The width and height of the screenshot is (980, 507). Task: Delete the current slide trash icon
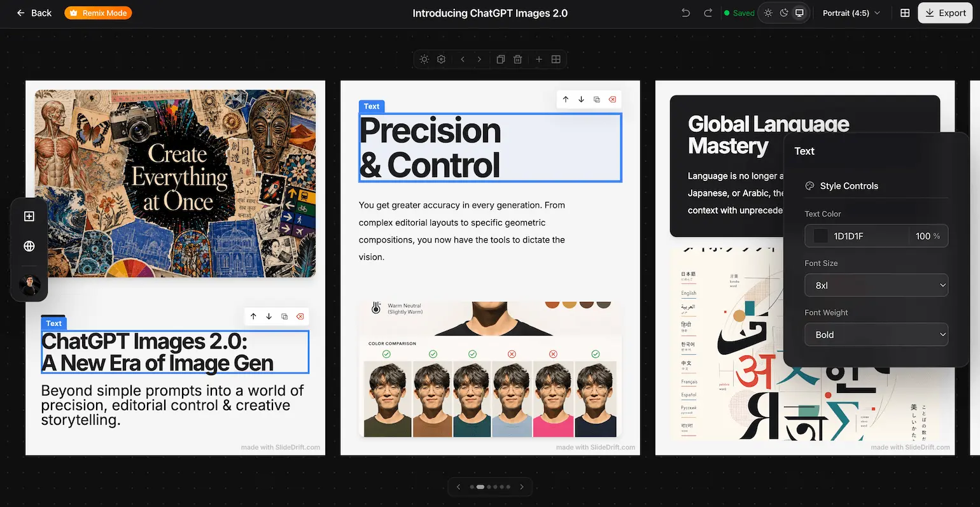click(x=518, y=59)
